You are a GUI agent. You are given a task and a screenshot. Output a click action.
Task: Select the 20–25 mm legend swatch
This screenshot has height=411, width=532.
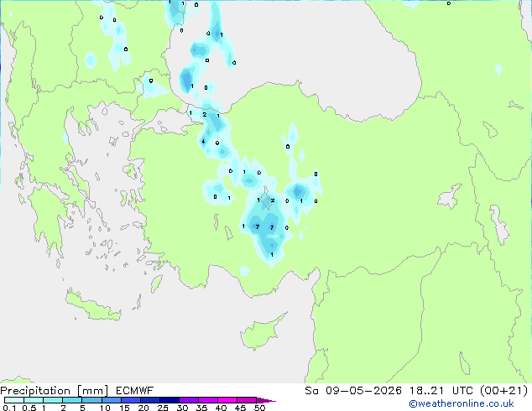149,400
